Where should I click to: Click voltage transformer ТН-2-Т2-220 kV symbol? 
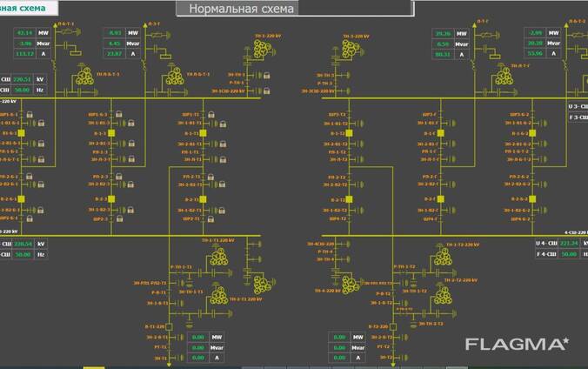click(443, 296)
